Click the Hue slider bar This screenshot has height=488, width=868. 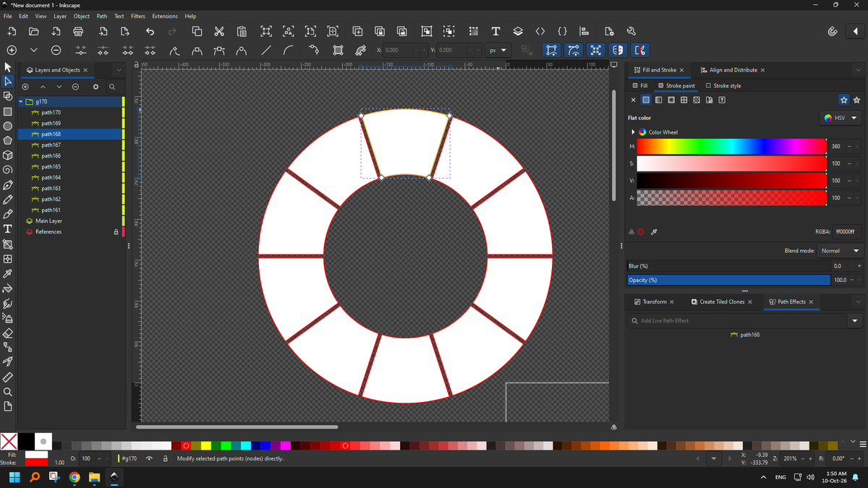pos(731,146)
